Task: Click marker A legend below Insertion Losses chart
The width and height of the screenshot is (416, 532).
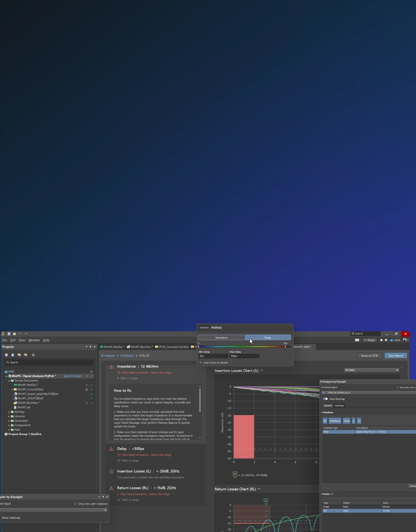Action: coord(235,474)
